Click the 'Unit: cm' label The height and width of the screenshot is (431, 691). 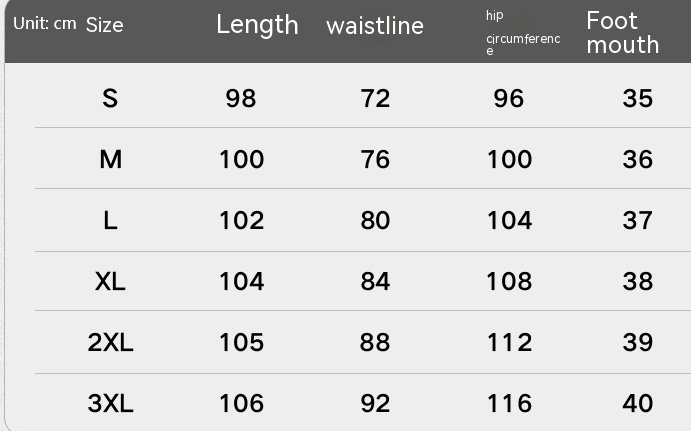(x=45, y=23)
